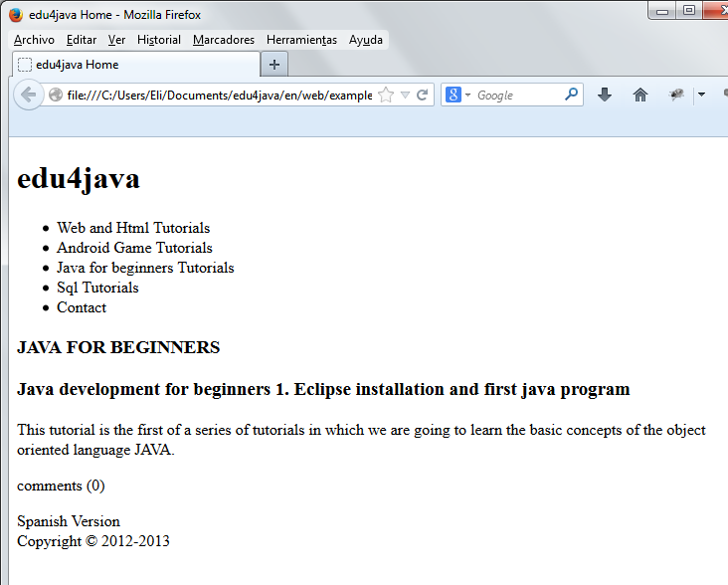This screenshot has height=585, width=728.
Task: Click the globe site identity icon
Action: click(x=56, y=95)
